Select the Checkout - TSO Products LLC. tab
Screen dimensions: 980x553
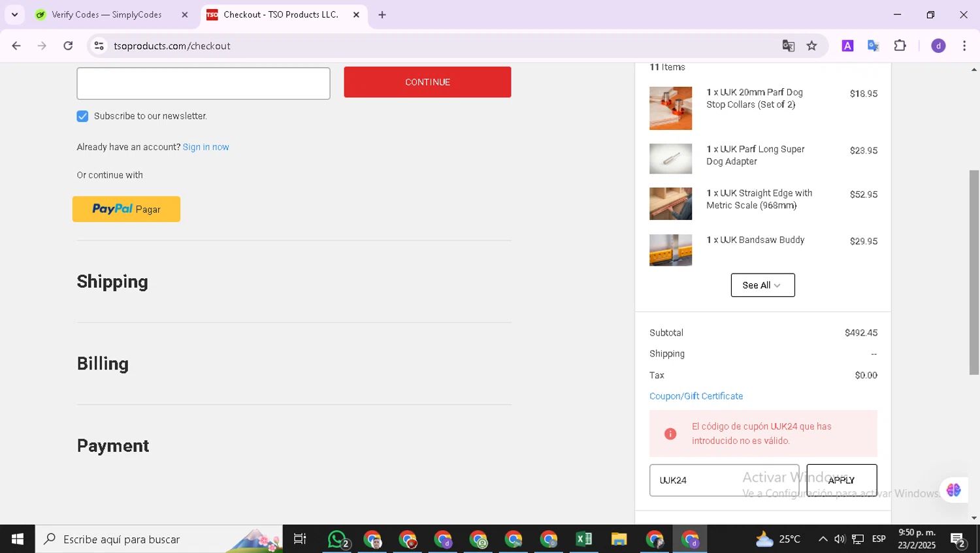click(x=281, y=14)
